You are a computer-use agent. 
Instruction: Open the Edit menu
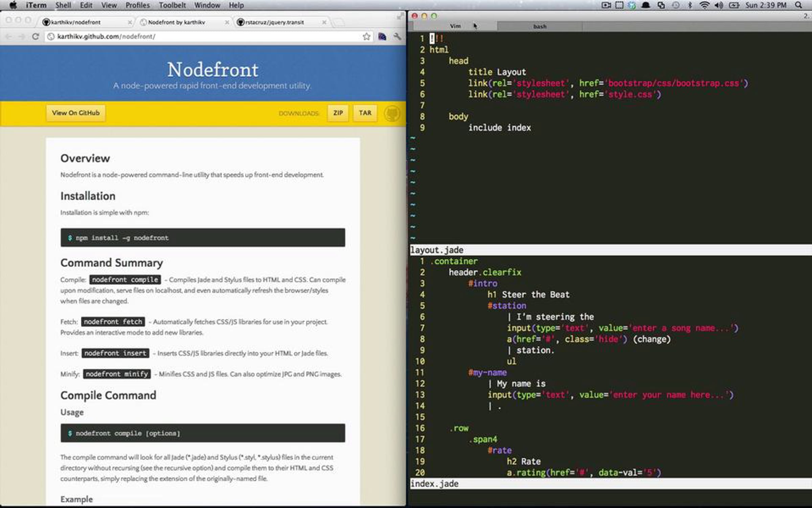click(86, 5)
